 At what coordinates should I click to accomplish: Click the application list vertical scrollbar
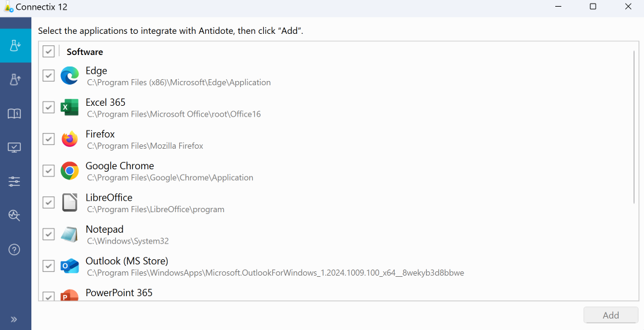click(x=634, y=127)
